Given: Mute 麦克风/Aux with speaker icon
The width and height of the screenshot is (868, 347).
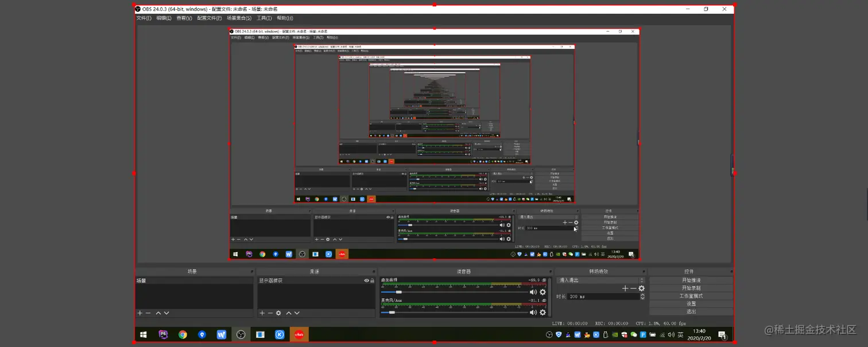Looking at the screenshot, I should click(x=533, y=313).
